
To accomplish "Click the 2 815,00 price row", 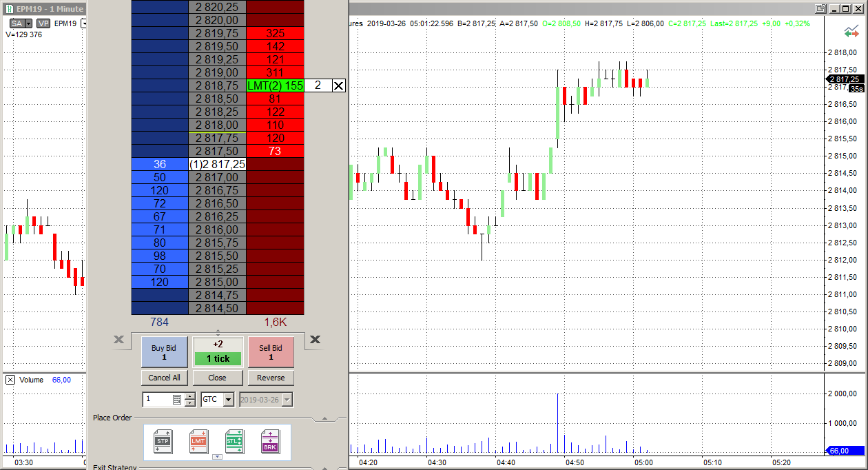I will pos(217,282).
